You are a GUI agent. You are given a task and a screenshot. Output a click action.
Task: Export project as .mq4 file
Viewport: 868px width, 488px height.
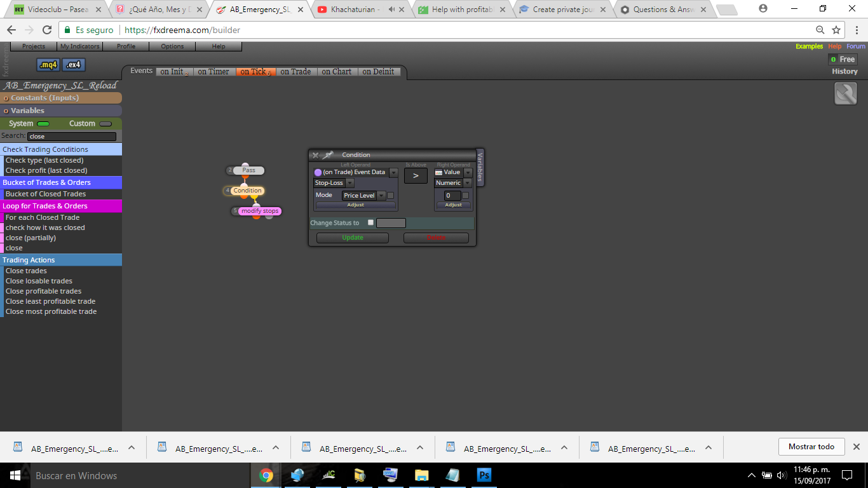coord(48,65)
